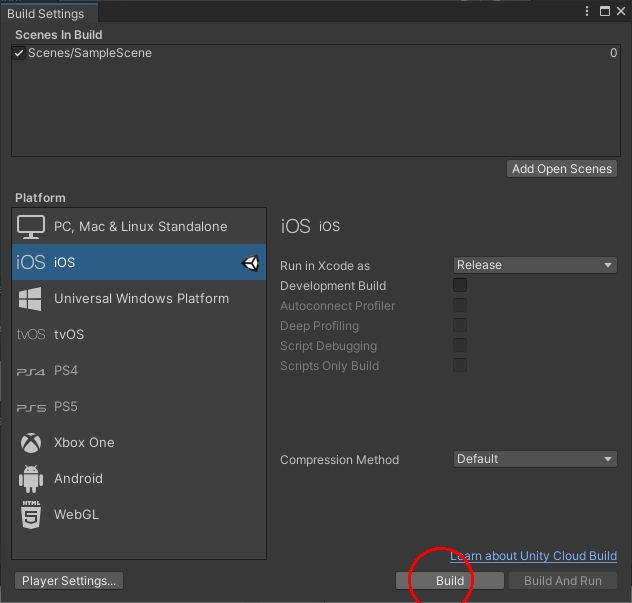The image size is (632, 603).
Task: Maximize the Build Settings window
Action: point(605,11)
